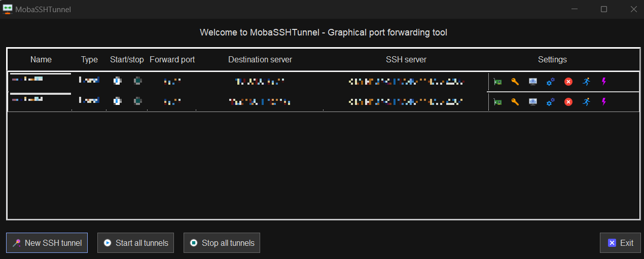Close the MobaSSHTunnel window

(633, 9)
